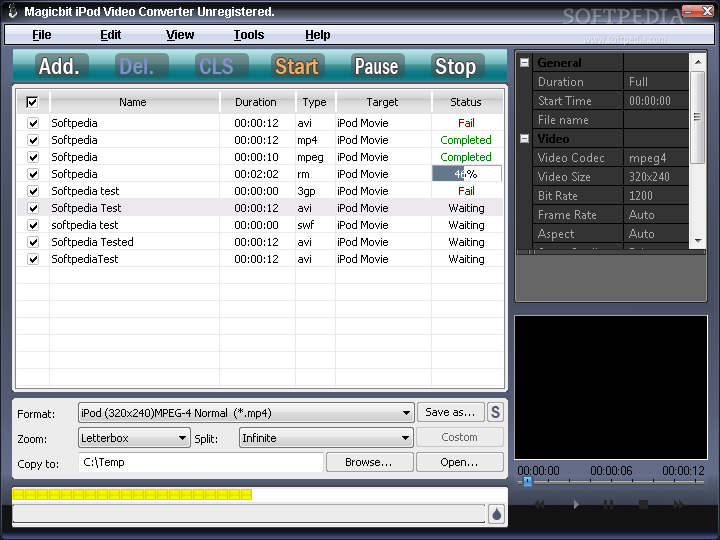Click the Video Size value 320x240
Image resolution: width=720 pixels, height=540 pixels.
649,177
